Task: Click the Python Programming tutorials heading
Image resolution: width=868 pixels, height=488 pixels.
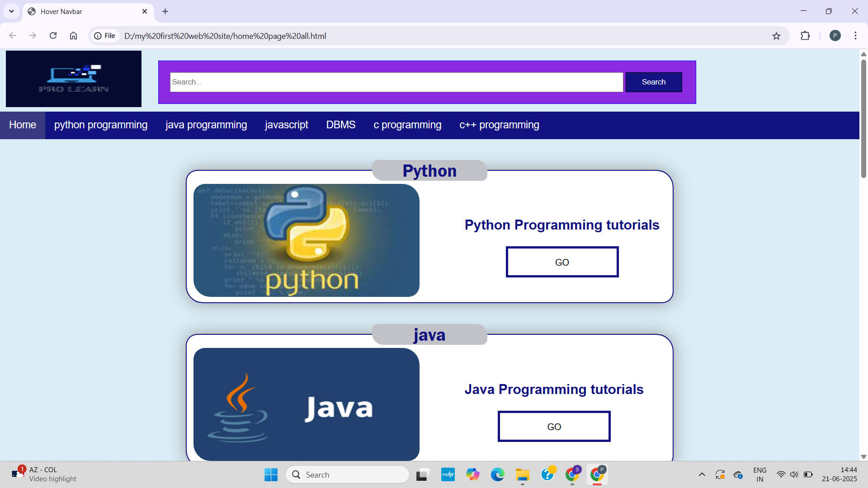Action: 562,225
